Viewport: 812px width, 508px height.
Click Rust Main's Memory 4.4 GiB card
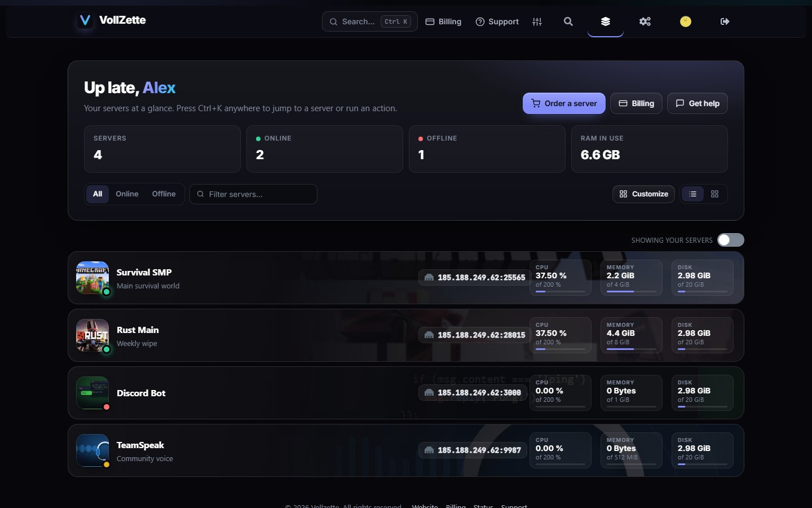click(632, 335)
